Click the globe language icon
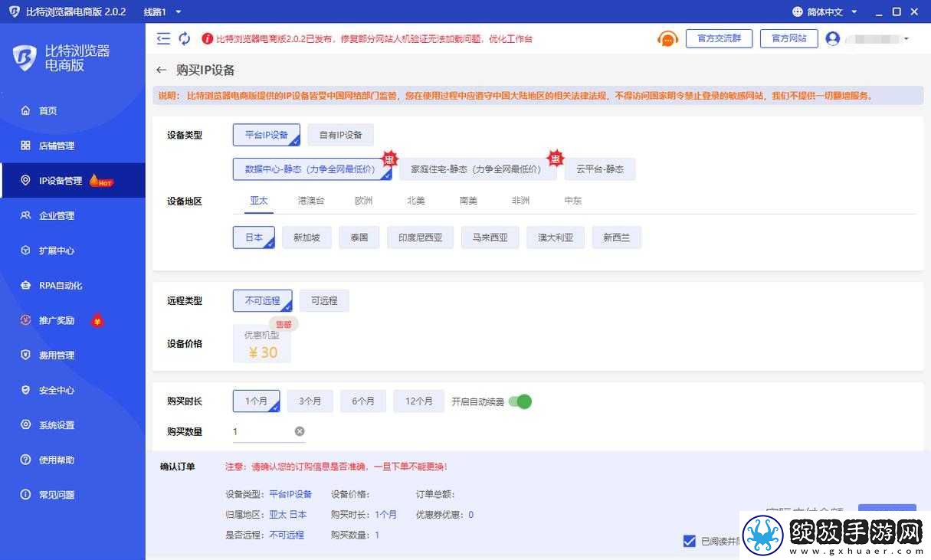The image size is (931, 560). (x=797, y=11)
